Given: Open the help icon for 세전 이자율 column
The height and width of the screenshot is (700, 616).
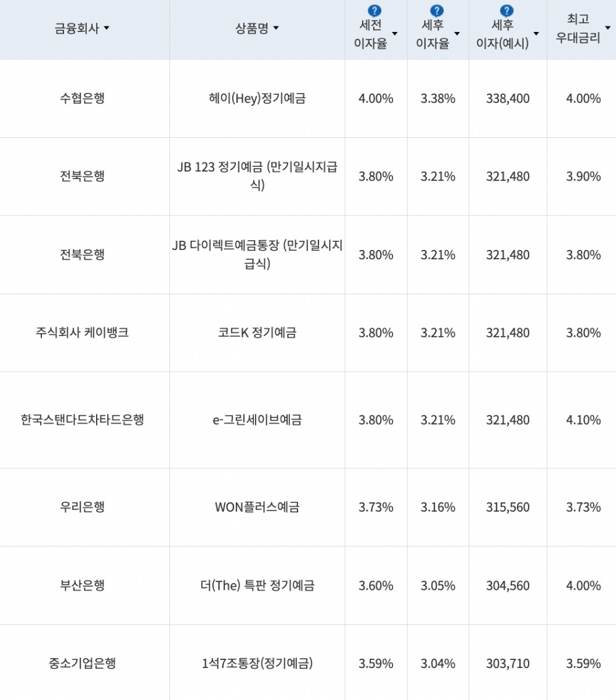Looking at the screenshot, I should 375,10.
